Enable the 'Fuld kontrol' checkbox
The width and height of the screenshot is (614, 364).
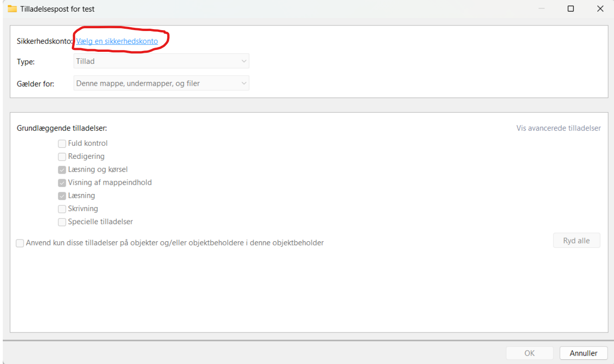[62, 144]
